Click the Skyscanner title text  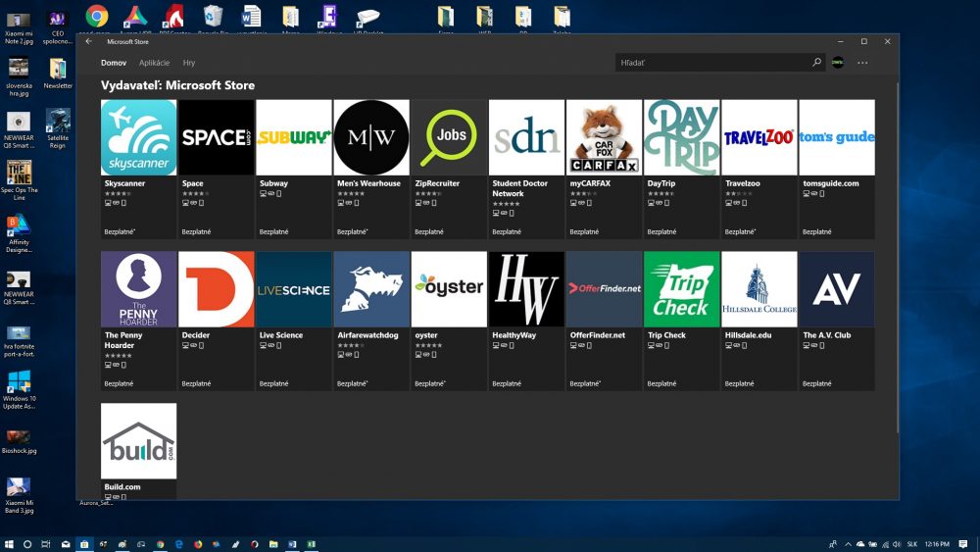124,183
